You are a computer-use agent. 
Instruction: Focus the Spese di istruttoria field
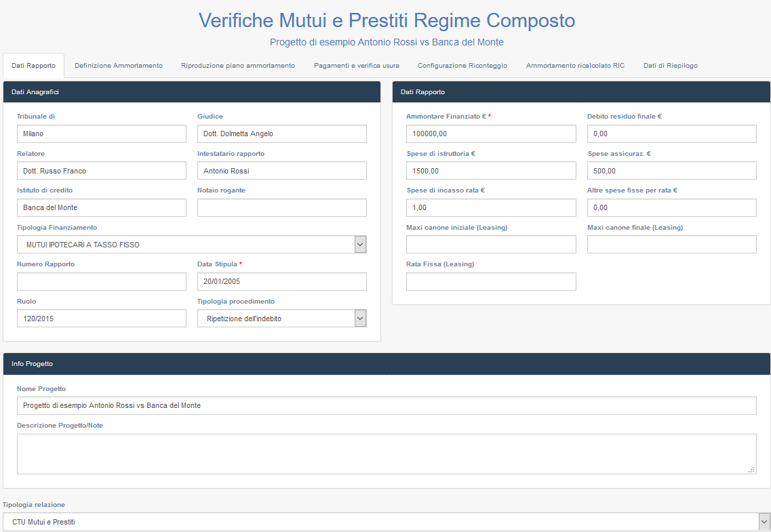(x=491, y=171)
